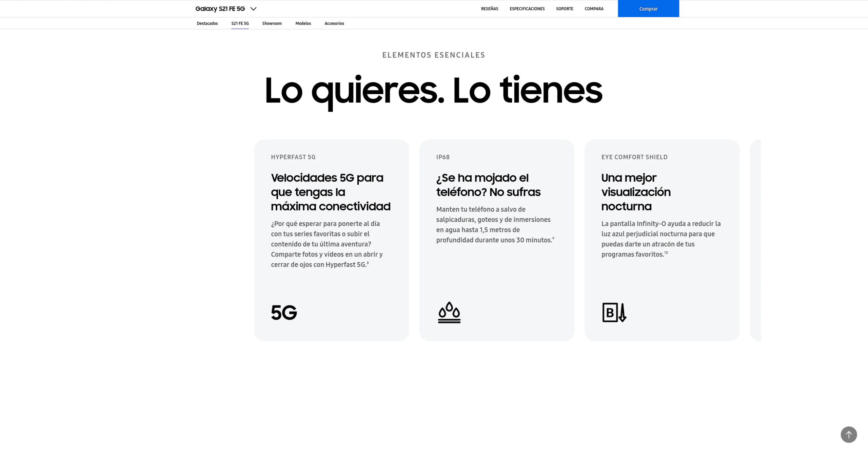This screenshot has height=451, width=868.
Task: Click the water drops IP68 icon
Action: [449, 313]
